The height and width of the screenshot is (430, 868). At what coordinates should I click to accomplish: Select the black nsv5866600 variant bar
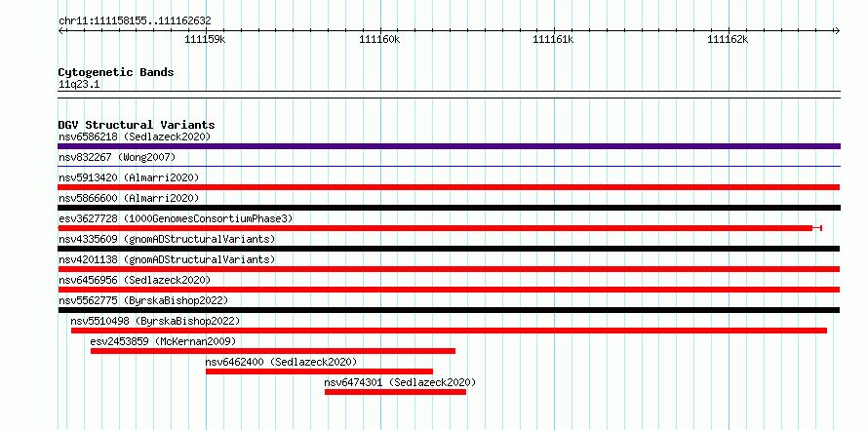[x=449, y=208]
